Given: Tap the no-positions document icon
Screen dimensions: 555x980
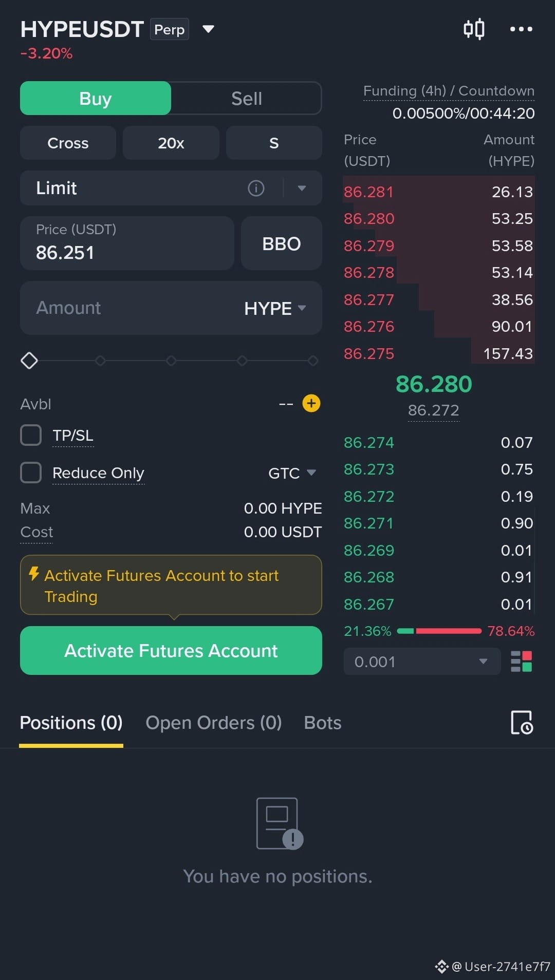Looking at the screenshot, I should pos(280,823).
